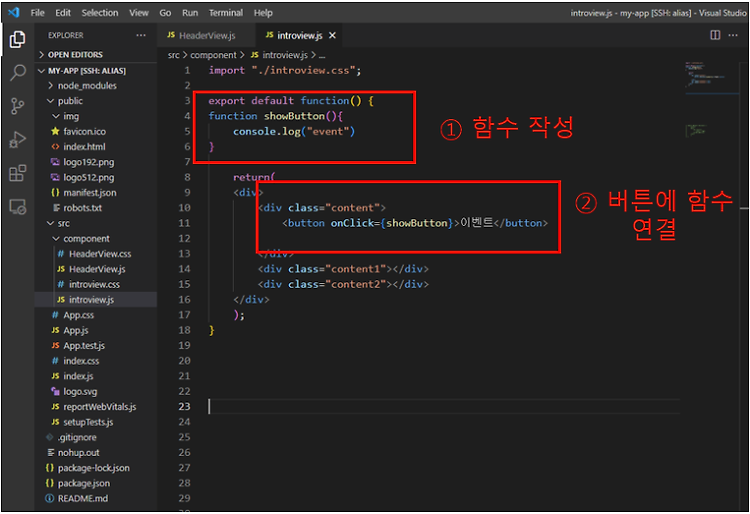Click line number 23 in gutter
750x514 pixels.
pyautogui.click(x=184, y=406)
